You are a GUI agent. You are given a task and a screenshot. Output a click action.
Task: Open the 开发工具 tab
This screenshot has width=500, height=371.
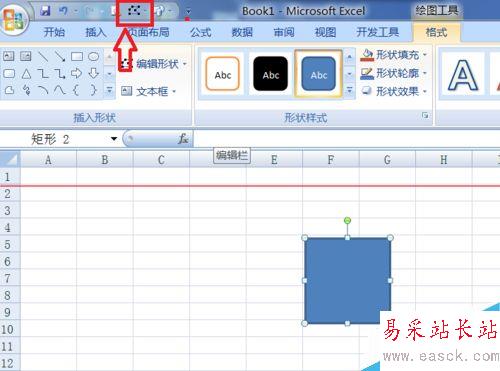[377, 32]
